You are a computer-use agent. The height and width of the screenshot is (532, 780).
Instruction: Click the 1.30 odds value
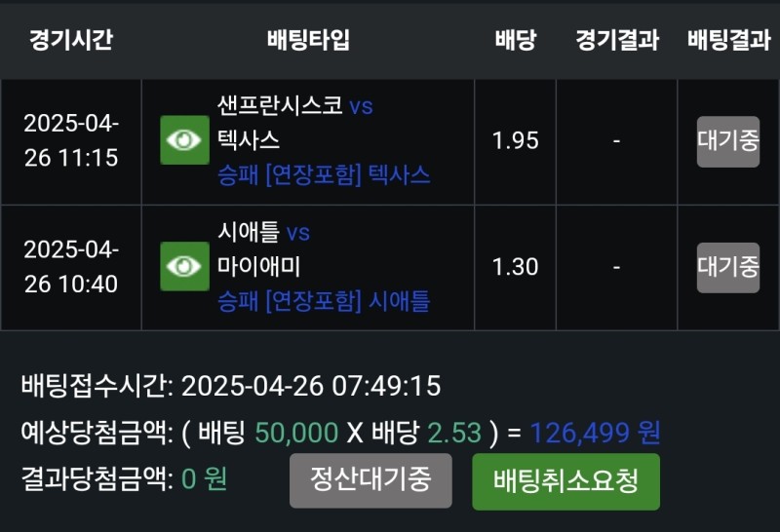click(x=515, y=267)
